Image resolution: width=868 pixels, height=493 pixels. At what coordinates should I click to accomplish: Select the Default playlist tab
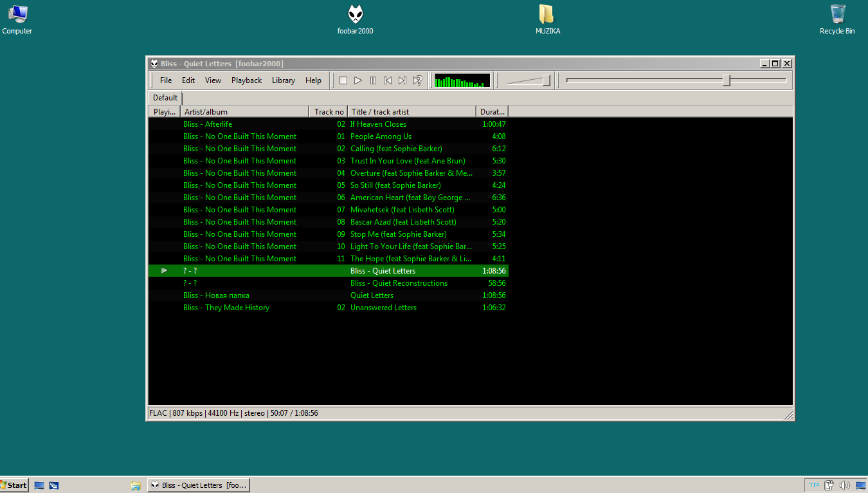point(165,98)
